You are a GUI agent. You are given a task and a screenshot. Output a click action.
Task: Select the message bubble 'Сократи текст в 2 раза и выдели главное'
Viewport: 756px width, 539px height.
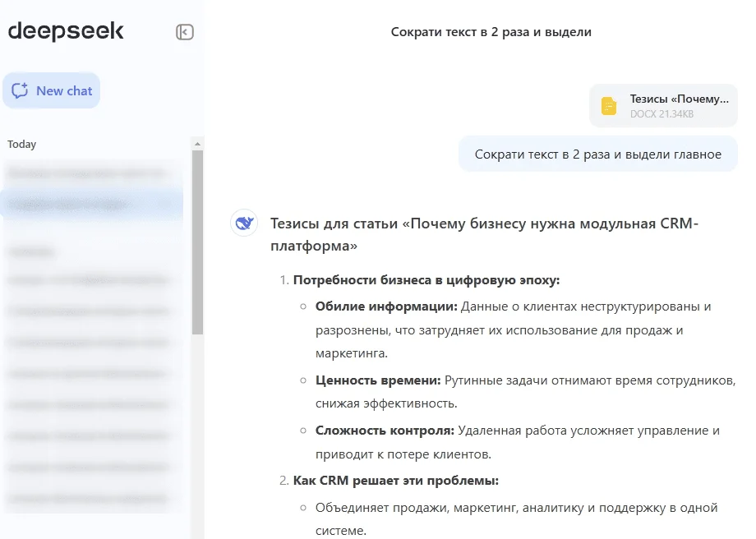pyautogui.click(x=597, y=154)
